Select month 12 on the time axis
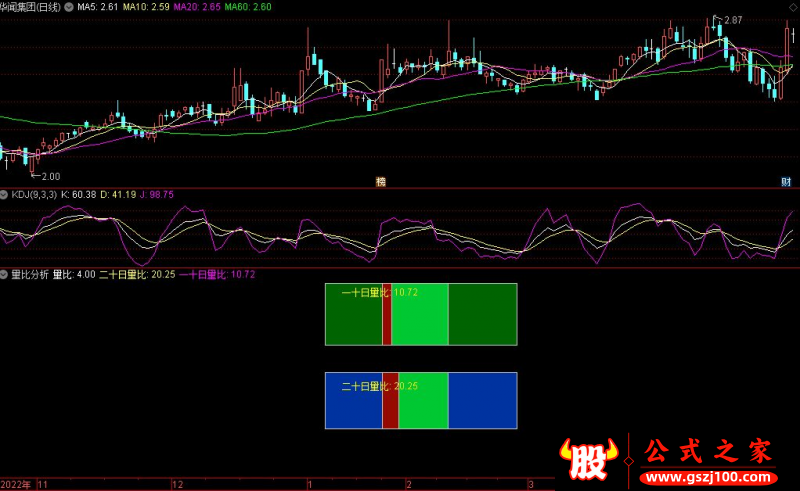This screenshot has width=800, height=491. tap(148, 484)
